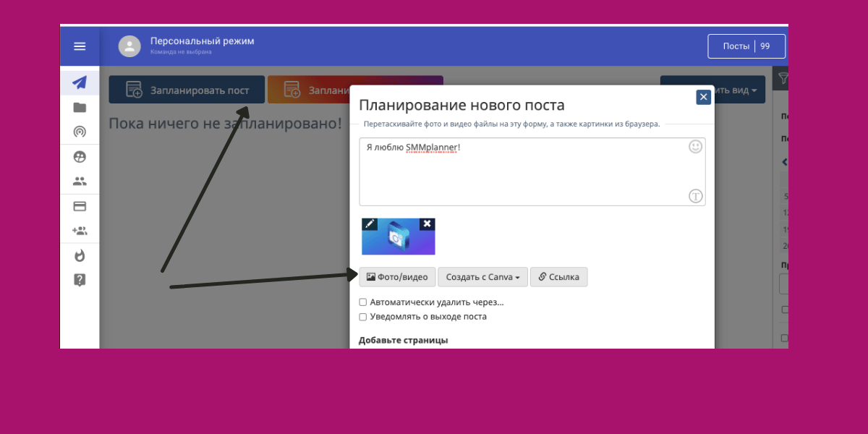
Task: Click the paper plane posts icon in sidebar
Action: tap(80, 82)
